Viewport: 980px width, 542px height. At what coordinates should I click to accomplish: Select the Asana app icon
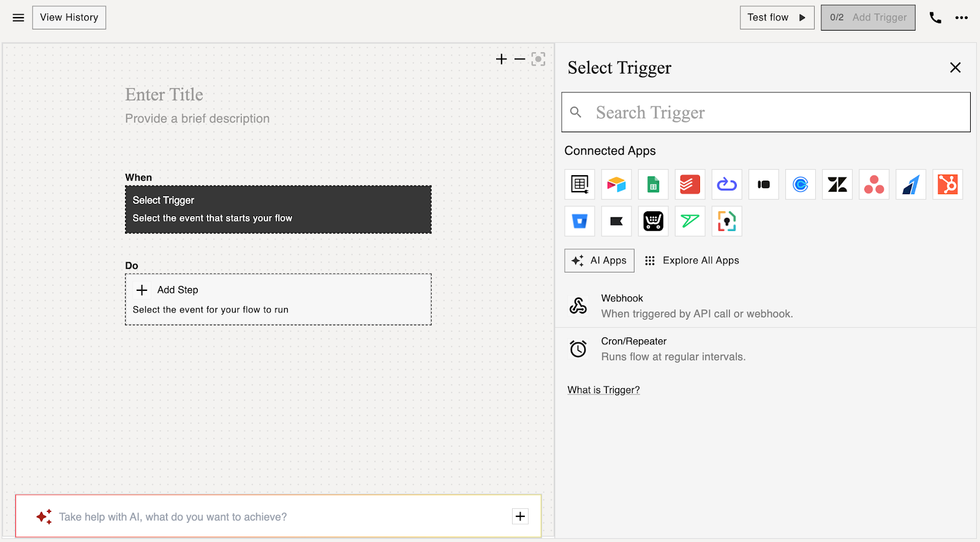[x=873, y=184]
